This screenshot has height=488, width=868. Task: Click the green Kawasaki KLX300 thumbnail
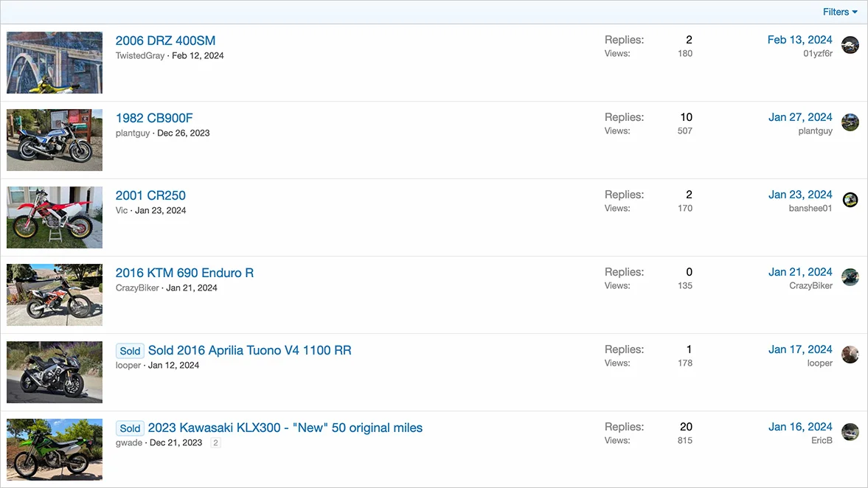coord(55,450)
